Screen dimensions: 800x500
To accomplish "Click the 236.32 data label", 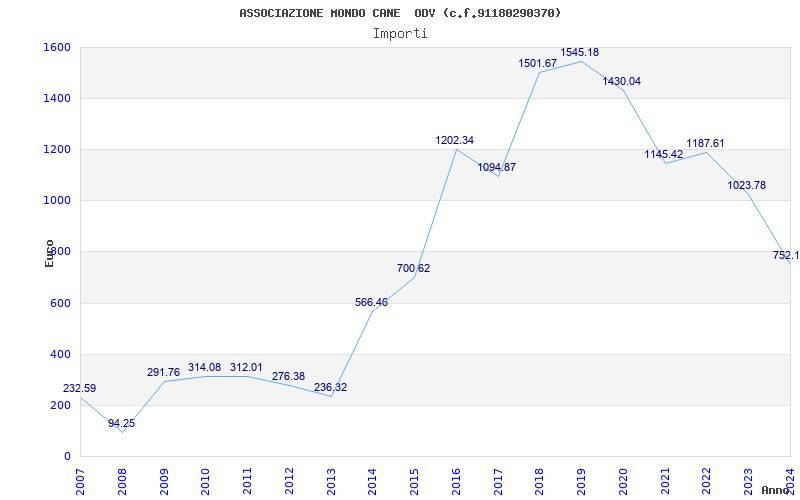I will pyautogui.click(x=330, y=387).
